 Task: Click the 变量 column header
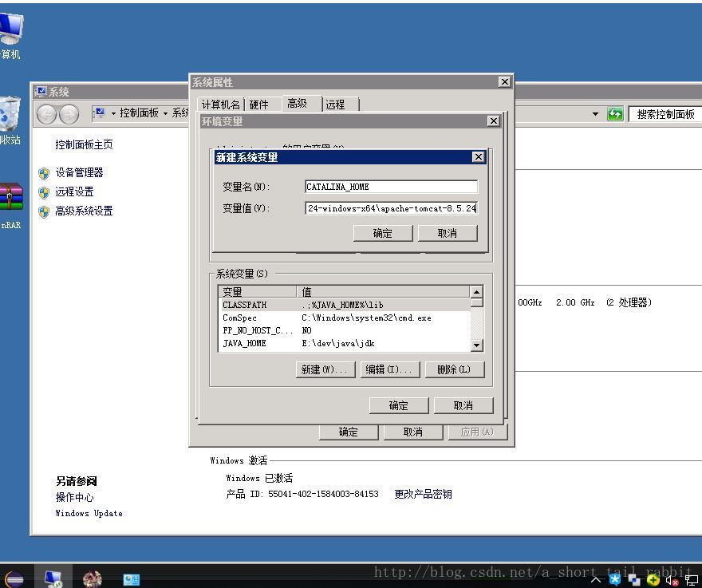pyautogui.click(x=258, y=292)
